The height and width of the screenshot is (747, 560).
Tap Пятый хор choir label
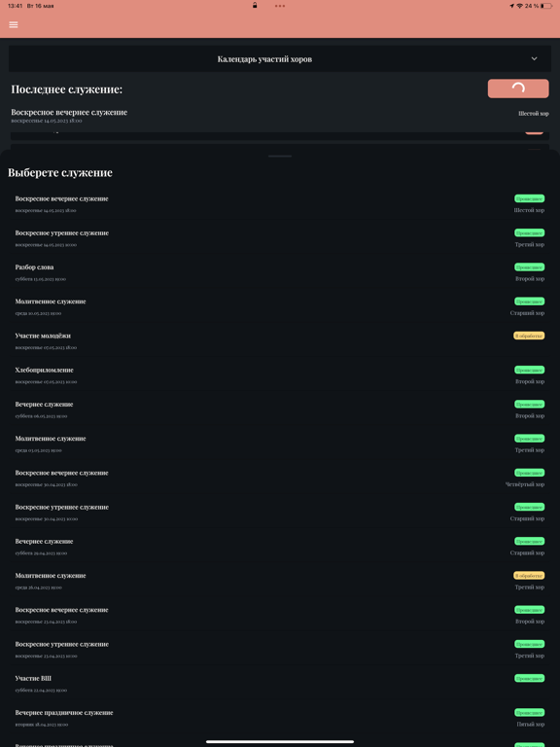point(531,724)
